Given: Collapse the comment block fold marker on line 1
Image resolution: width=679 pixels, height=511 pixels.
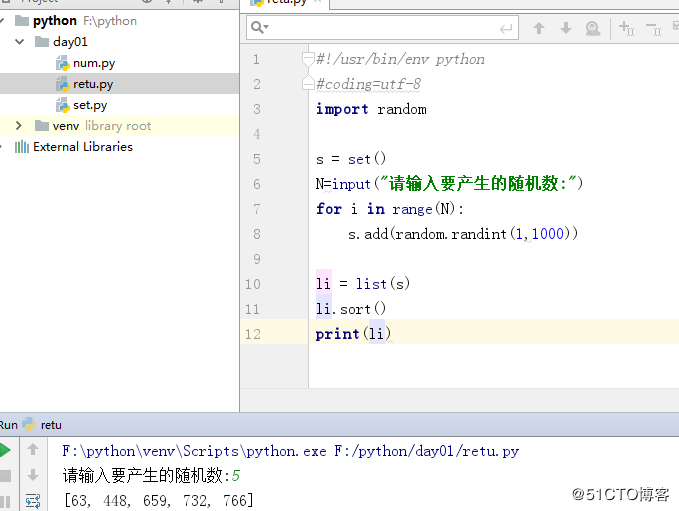Looking at the screenshot, I should (308, 58).
